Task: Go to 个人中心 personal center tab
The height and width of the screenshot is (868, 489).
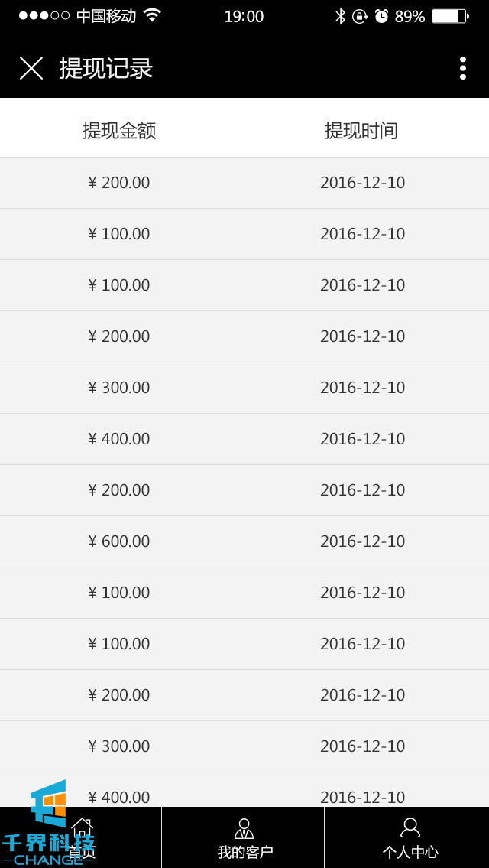Action: click(x=410, y=838)
